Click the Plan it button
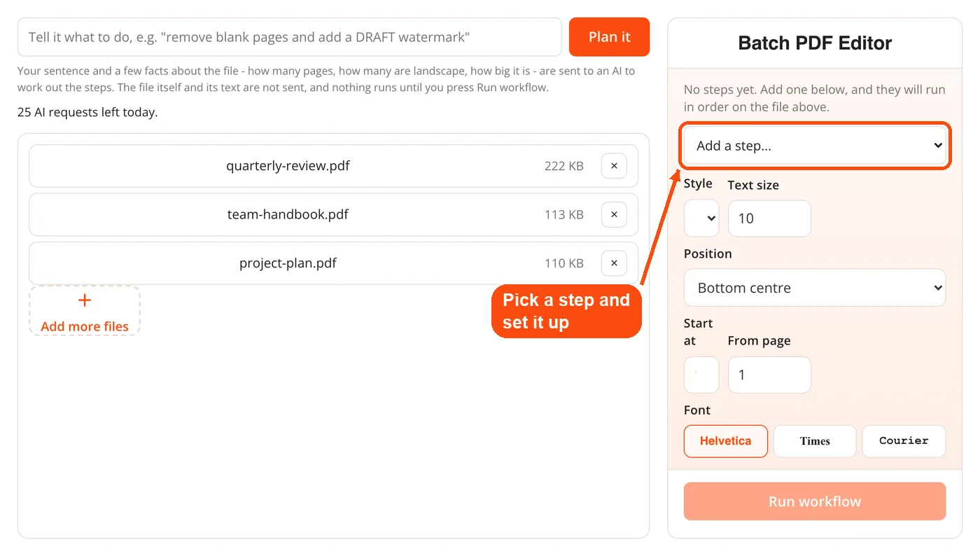The width and height of the screenshot is (980, 556). (x=609, y=37)
